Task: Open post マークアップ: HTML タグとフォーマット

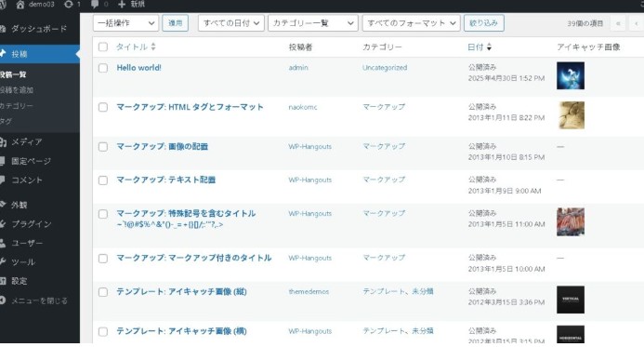Action: point(190,107)
